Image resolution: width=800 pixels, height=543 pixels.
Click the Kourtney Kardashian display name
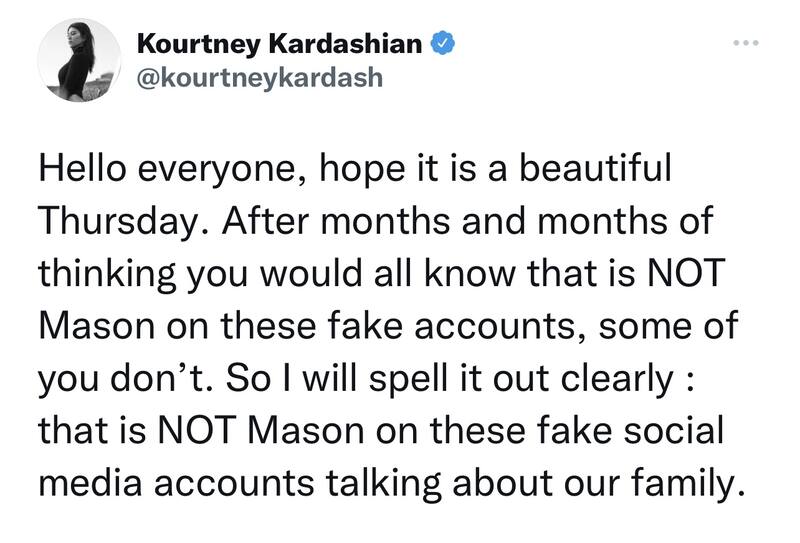pyautogui.click(x=277, y=43)
